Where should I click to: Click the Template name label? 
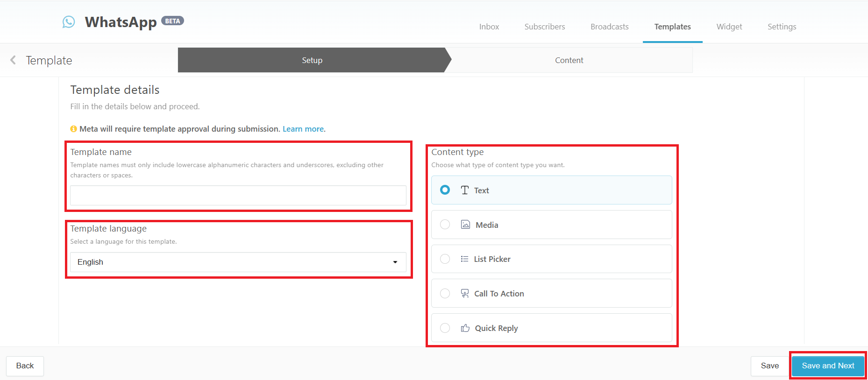click(x=101, y=152)
